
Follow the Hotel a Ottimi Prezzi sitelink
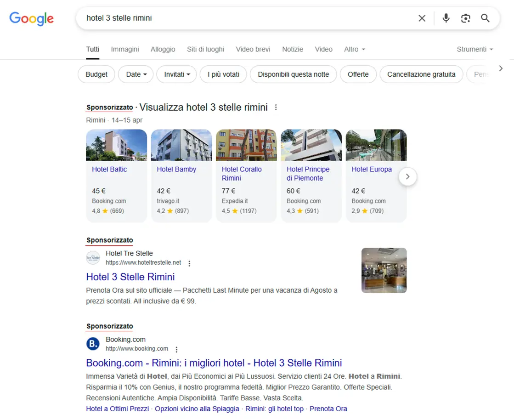pyautogui.click(x=117, y=409)
